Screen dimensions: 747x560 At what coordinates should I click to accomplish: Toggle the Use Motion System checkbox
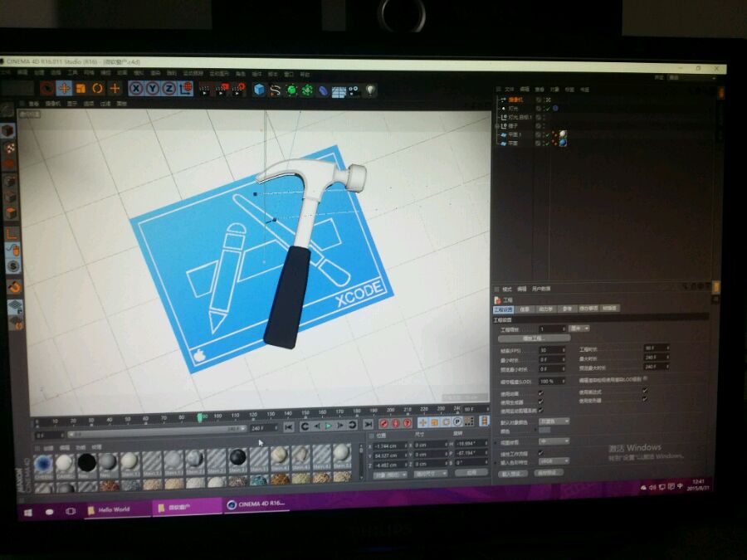[540, 410]
